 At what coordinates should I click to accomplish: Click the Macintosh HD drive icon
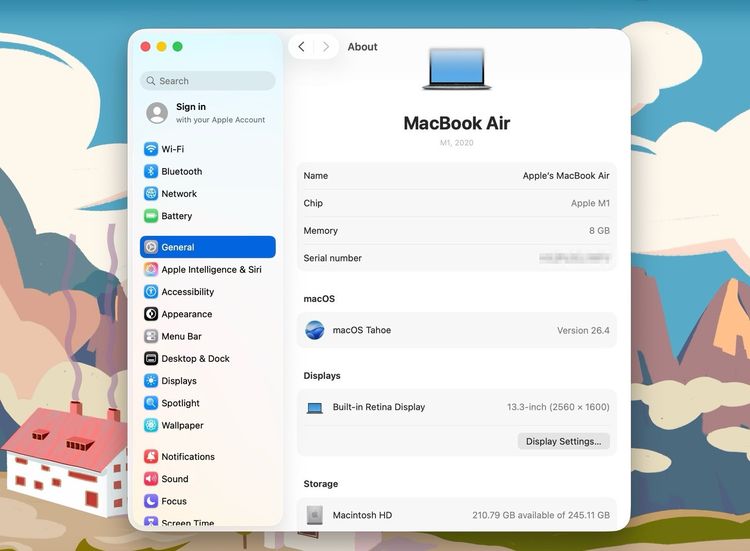click(x=314, y=515)
